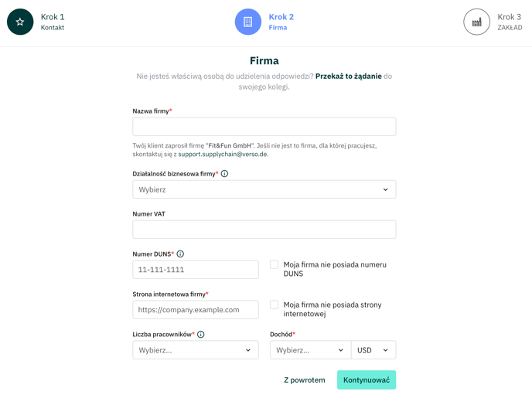Open info icon next to Liczba pracowników
The image size is (532, 395).
click(201, 334)
